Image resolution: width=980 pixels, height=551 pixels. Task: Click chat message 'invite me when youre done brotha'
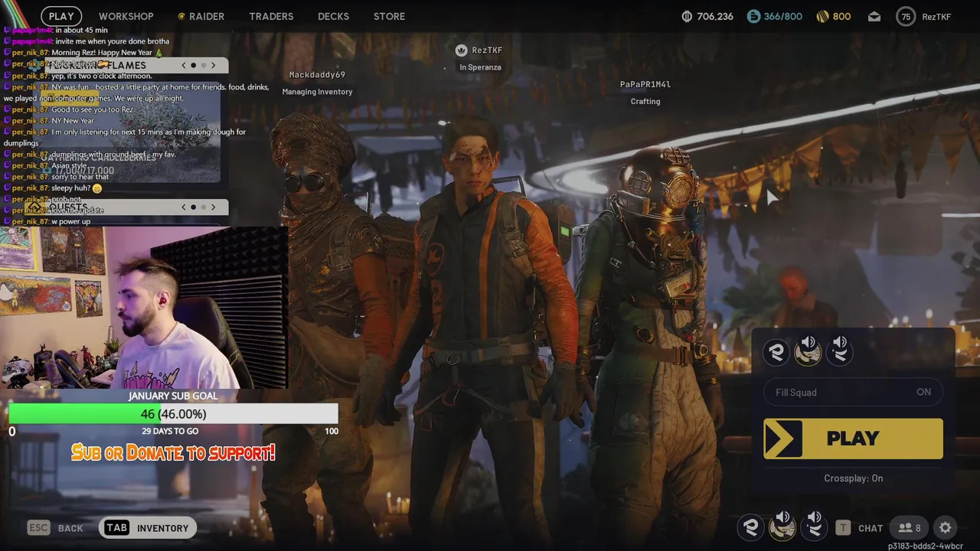click(112, 41)
